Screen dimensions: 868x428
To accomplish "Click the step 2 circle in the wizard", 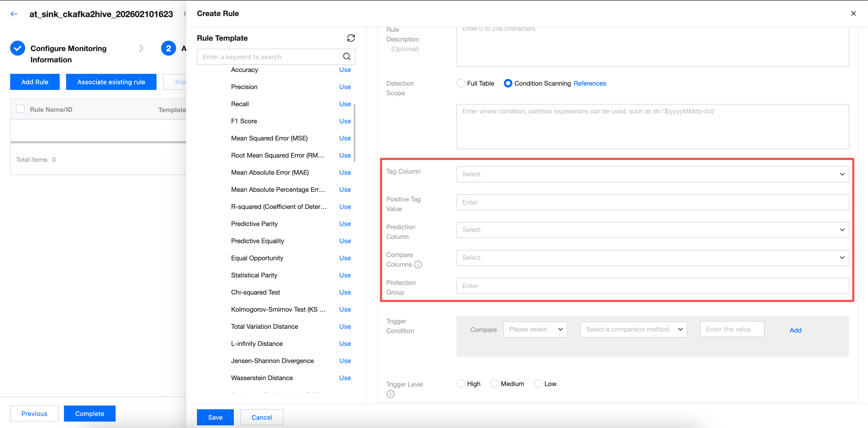I will pos(168,48).
